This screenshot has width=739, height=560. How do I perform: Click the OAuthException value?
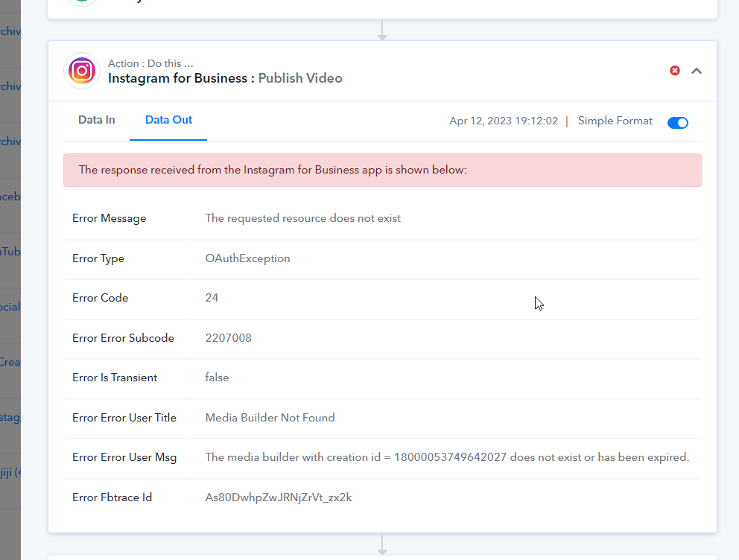coord(247,258)
